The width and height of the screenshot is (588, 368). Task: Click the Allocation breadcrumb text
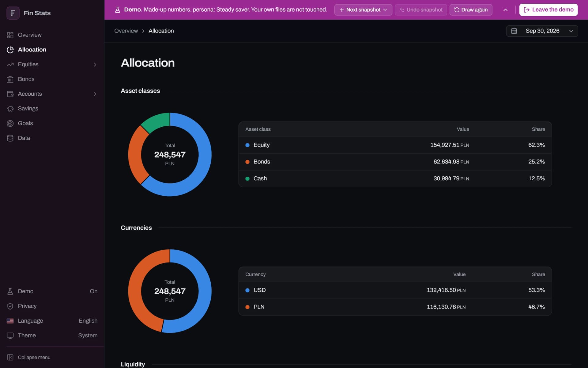161,31
